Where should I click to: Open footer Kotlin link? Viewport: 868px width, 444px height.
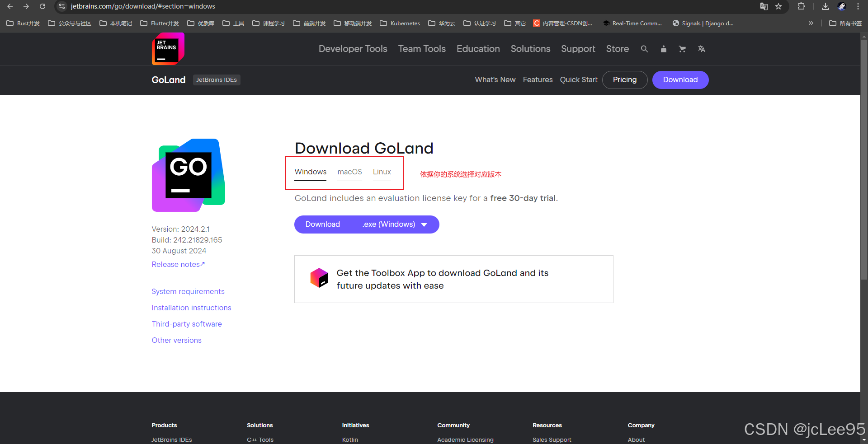[350, 439]
